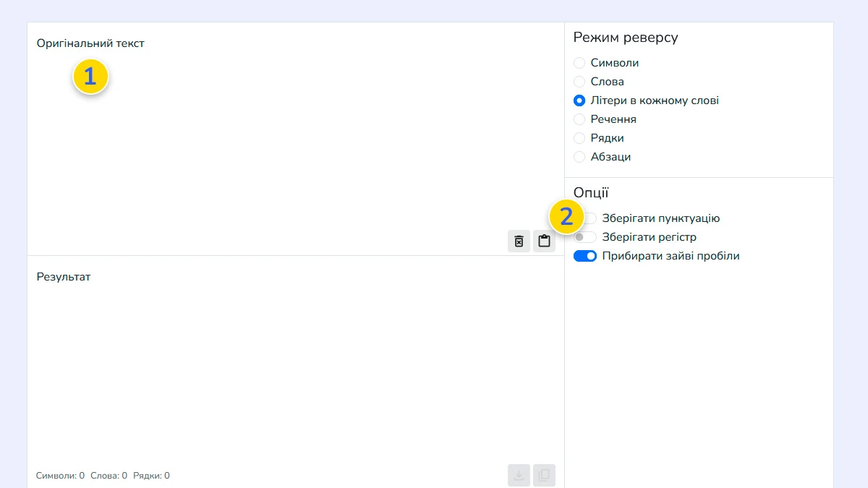Disable Прибирати зайві пробіли toggle
Image resolution: width=868 pixels, height=488 pixels.
click(585, 256)
